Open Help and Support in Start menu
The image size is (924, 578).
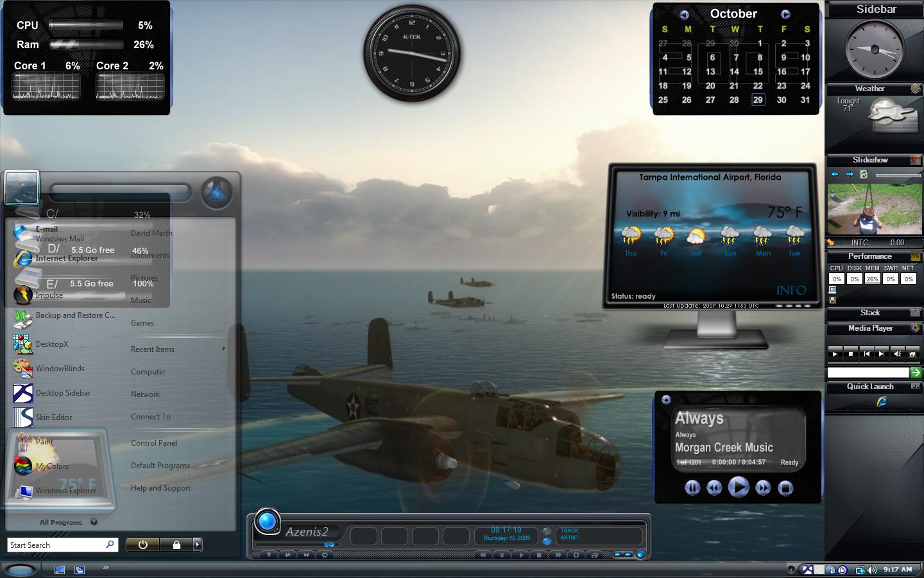[x=160, y=488]
